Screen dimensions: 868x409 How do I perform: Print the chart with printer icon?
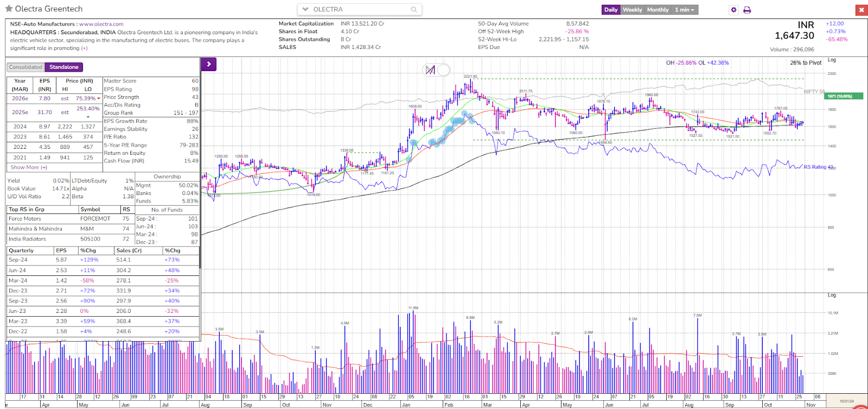pos(747,10)
